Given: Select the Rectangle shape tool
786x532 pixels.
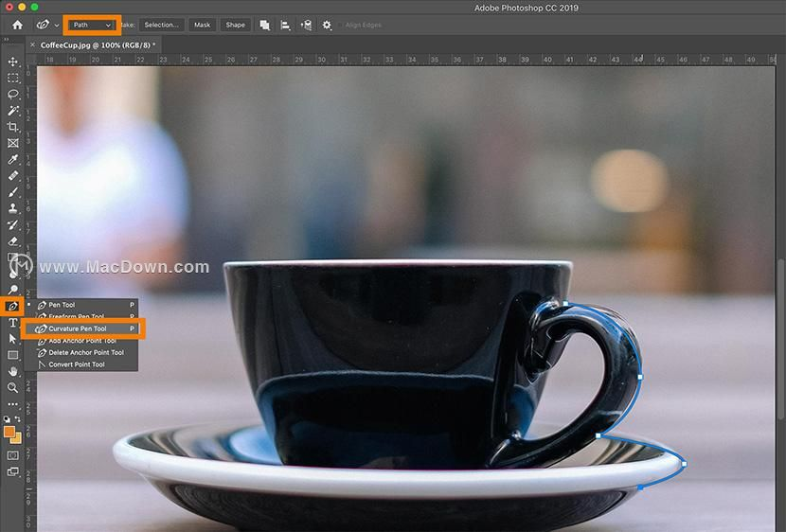Looking at the screenshot, I should [x=13, y=355].
